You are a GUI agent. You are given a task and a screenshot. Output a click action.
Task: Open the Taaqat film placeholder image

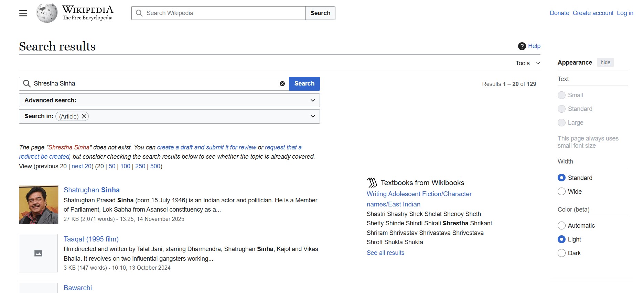tap(38, 253)
